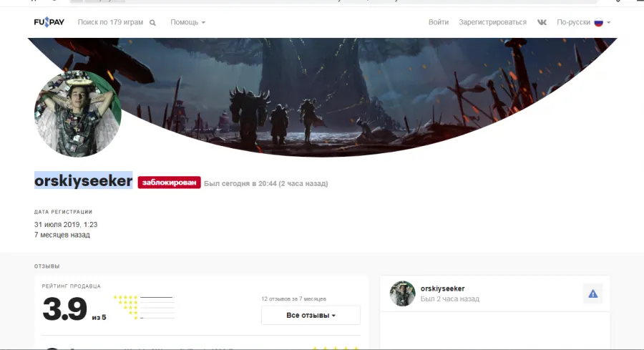The image size is (644, 350).
Task: Click the Russian flag icon
Action: [x=598, y=22]
